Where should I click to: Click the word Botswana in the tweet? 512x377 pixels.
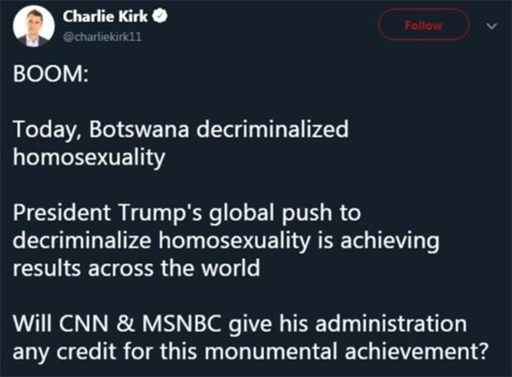139,129
